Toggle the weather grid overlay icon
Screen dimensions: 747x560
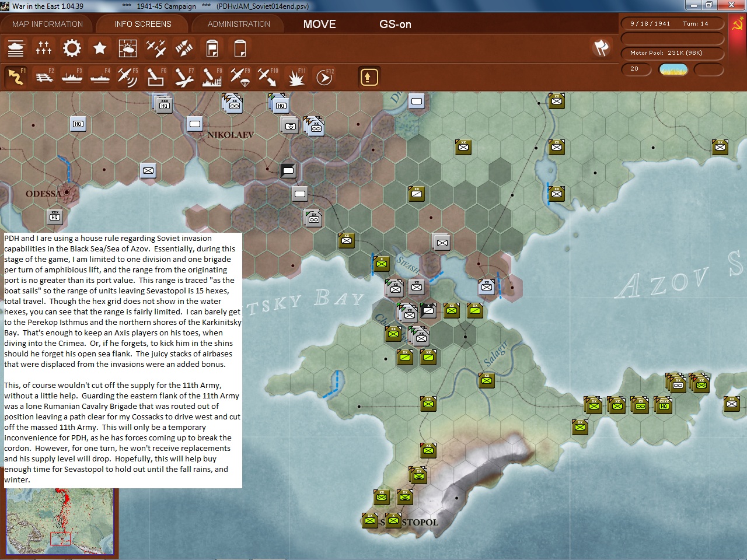128,48
